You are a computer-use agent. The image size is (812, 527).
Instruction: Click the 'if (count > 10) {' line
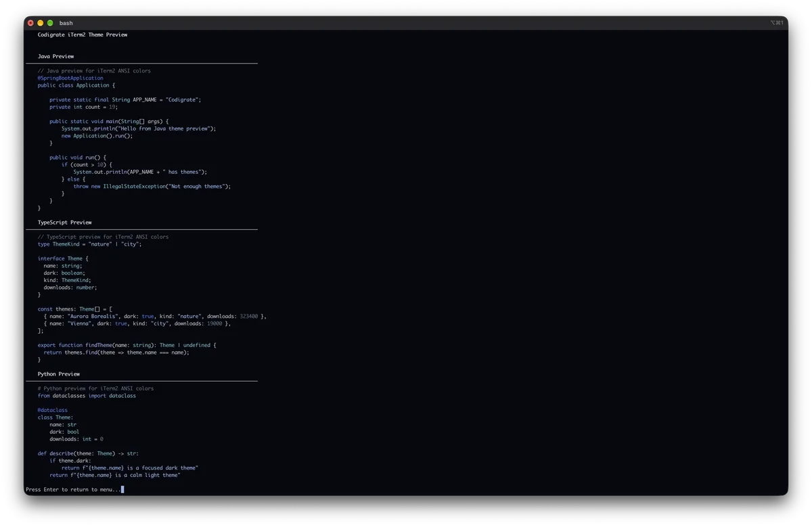87,164
